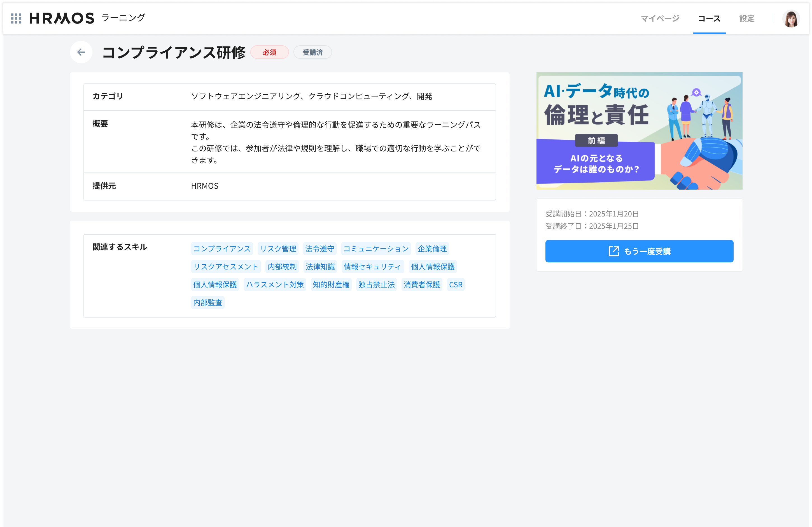Select the 消費者保護 skill tag

tap(422, 285)
